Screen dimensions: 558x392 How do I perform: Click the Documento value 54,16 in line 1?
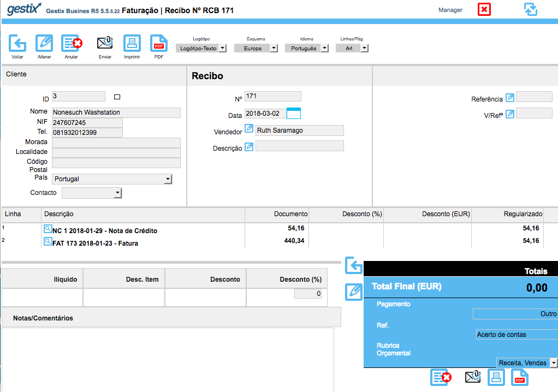tap(296, 228)
